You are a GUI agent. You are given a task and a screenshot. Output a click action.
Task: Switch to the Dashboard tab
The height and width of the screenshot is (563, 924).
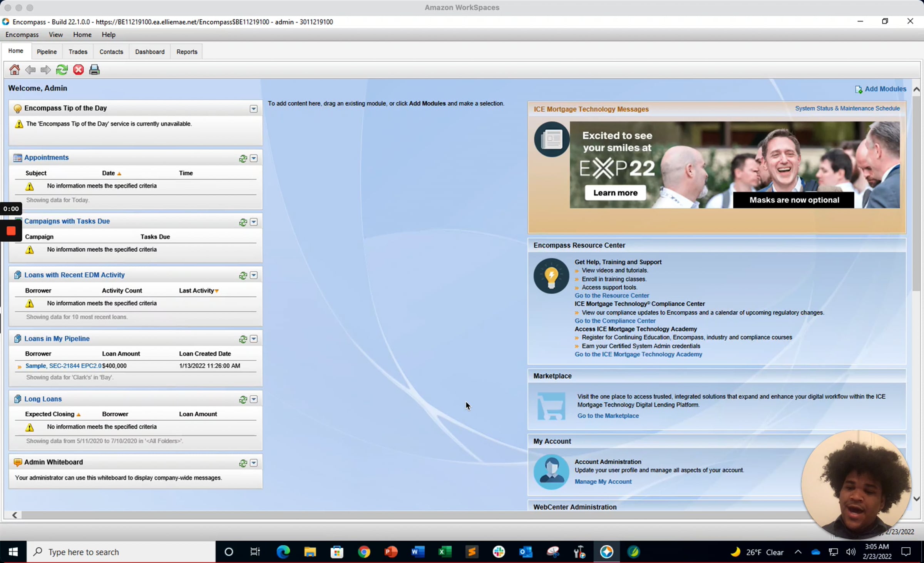[x=150, y=52]
